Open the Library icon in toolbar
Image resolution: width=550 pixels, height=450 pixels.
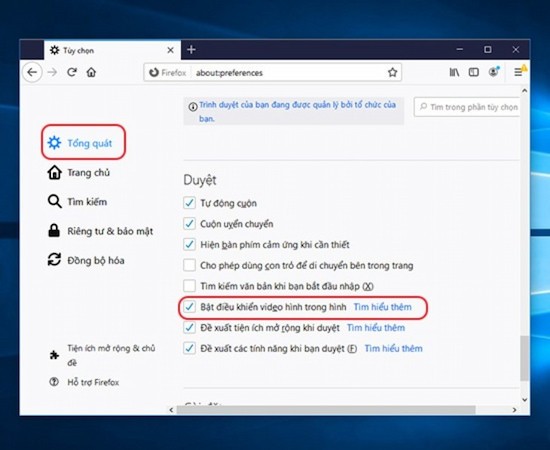tap(454, 72)
